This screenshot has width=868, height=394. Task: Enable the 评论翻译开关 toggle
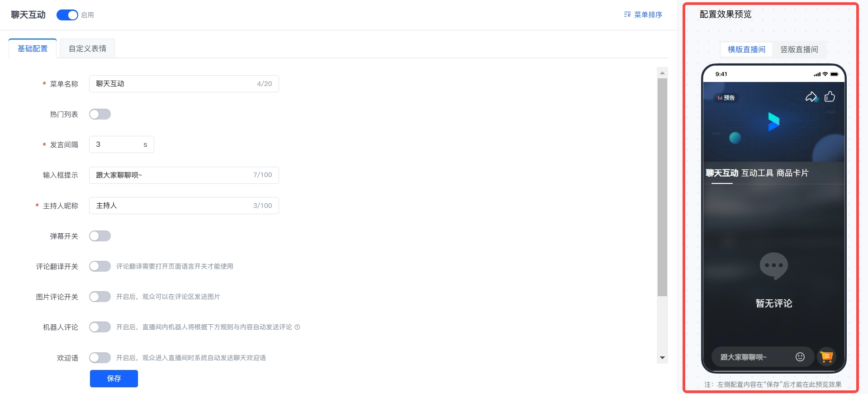[x=100, y=266]
